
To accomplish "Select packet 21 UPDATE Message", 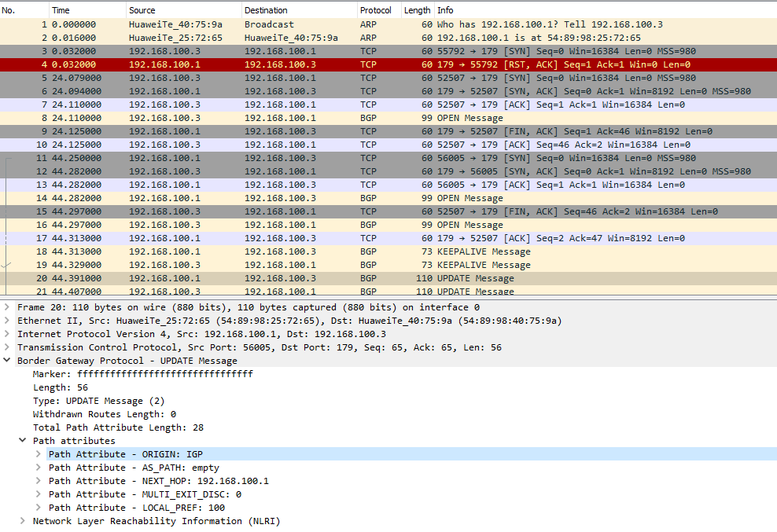I will (x=388, y=290).
